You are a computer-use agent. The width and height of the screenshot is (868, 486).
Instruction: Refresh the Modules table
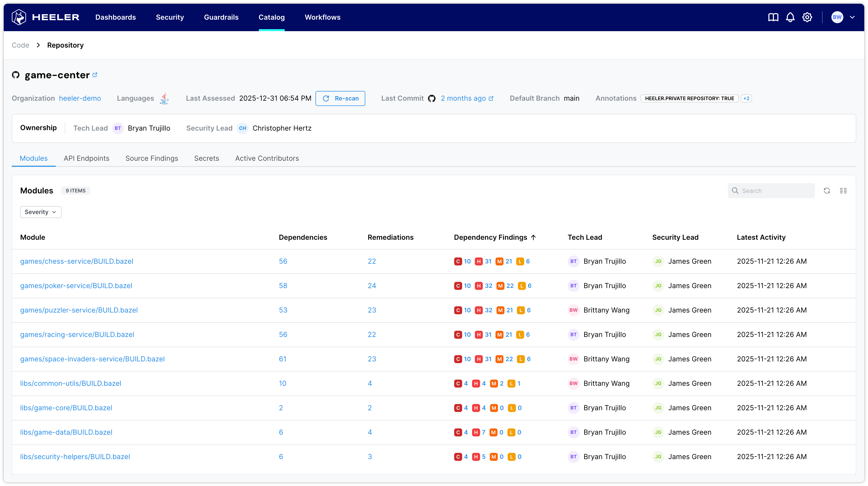(x=827, y=191)
